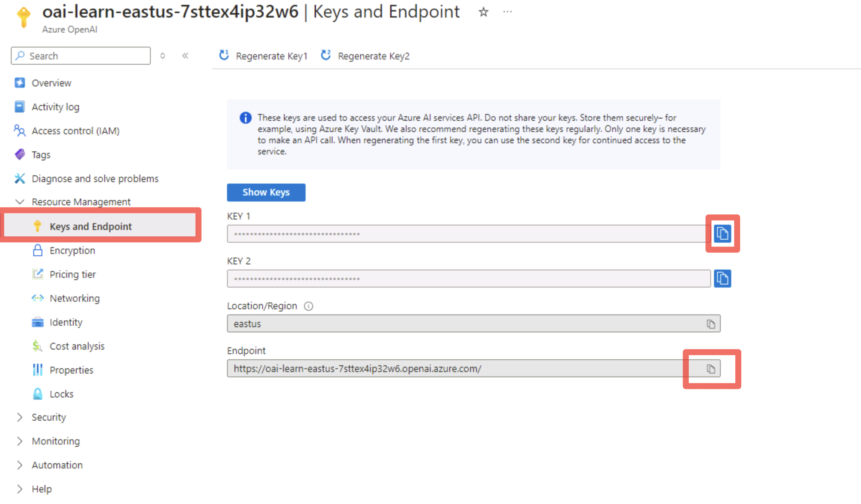Viewport: 861px width, 504px height.
Task: Click the Endpoint URL field
Action: 474,368
